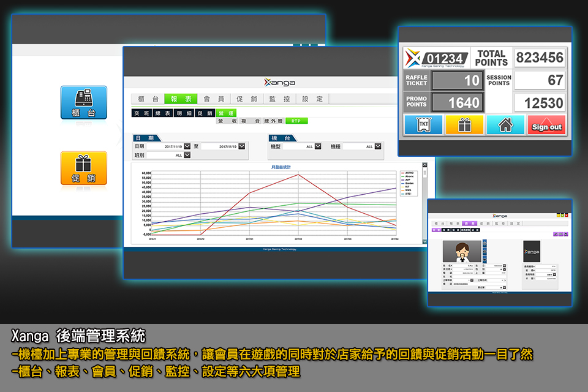Switch to the 櫃台 tab in the report window
588x392 pixels.
point(148,99)
